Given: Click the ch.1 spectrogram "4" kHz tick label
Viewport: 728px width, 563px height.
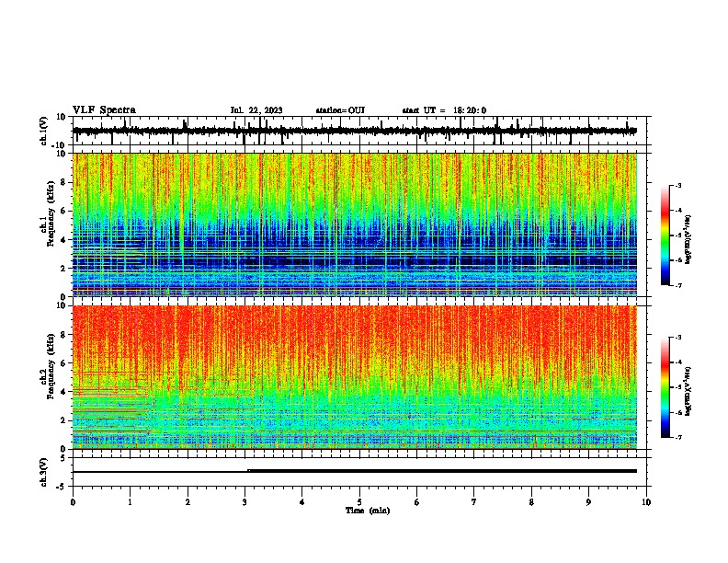Looking at the screenshot, I should click(63, 240).
